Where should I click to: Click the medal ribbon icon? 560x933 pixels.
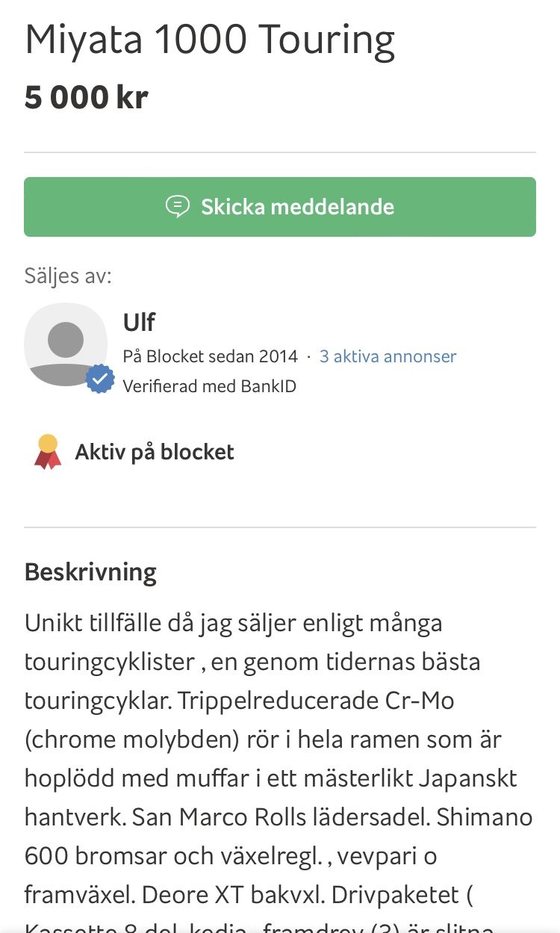click(48, 452)
